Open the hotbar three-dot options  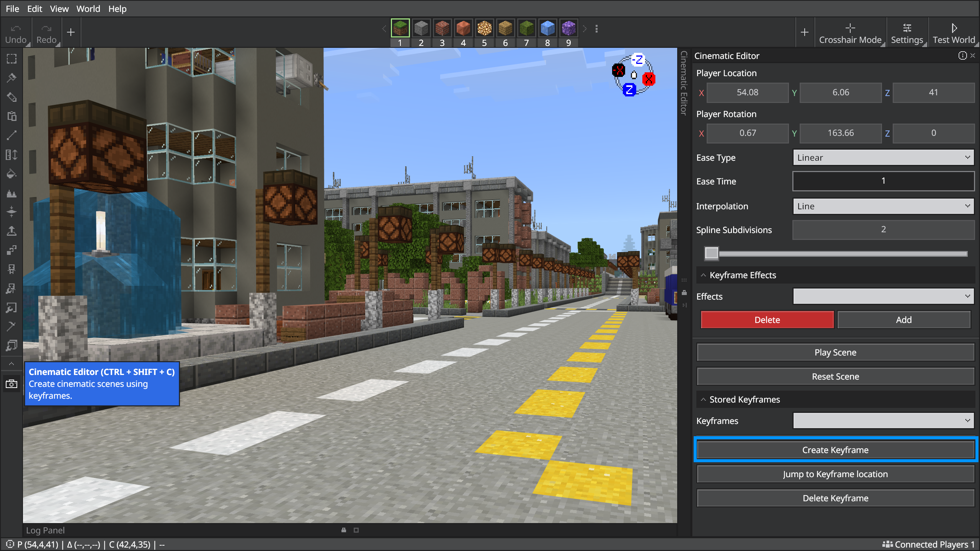click(x=596, y=29)
